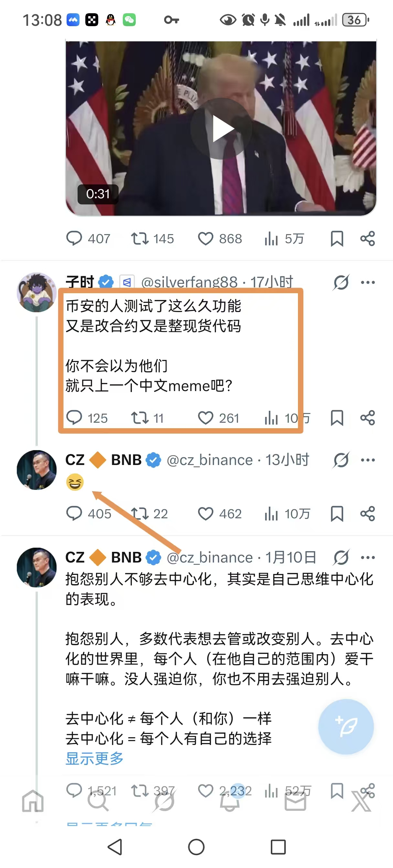Reply to CZ's laughing emoji post
Viewport: 393px width, 868px height.
[74, 514]
